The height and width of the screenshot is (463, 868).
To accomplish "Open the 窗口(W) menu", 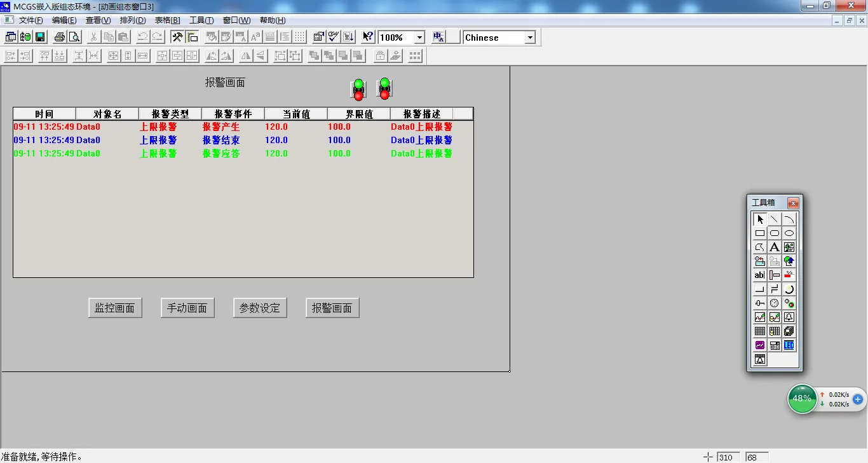I will 237,20.
